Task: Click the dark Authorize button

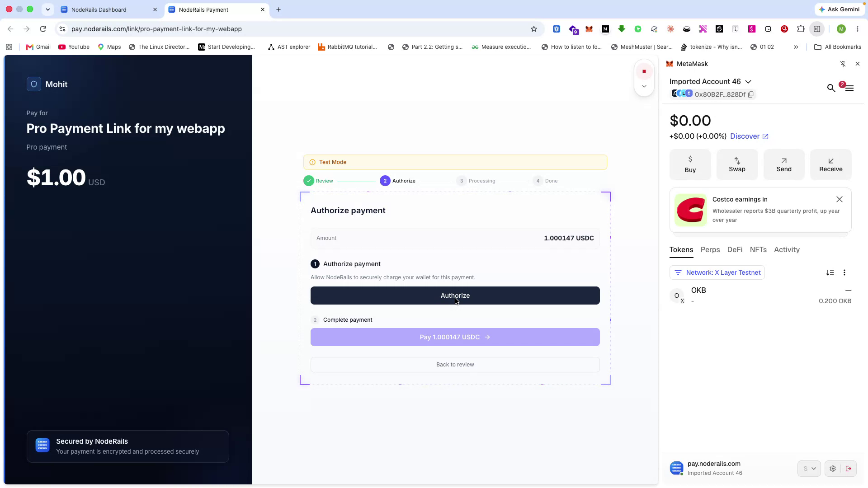Action: coord(455,296)
